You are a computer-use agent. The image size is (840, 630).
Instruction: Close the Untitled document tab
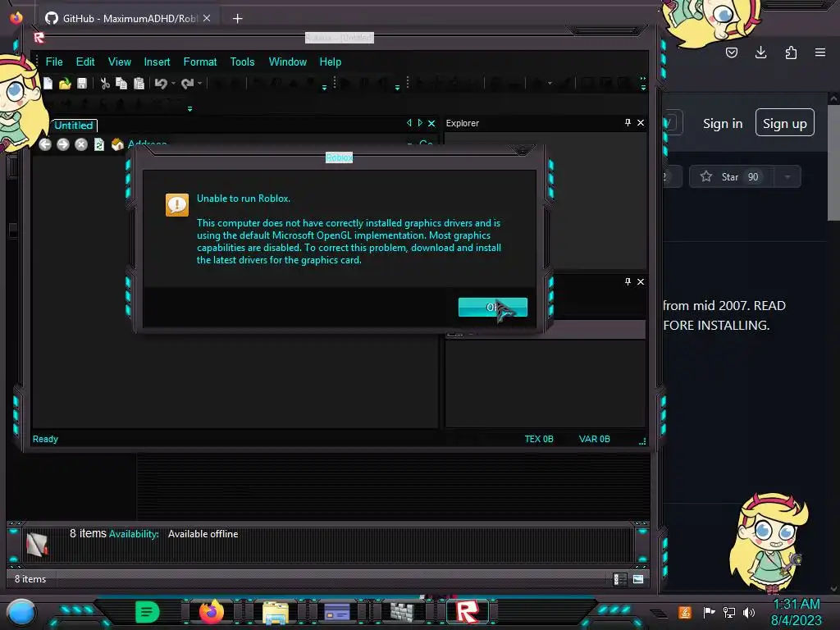click(431, 123)
